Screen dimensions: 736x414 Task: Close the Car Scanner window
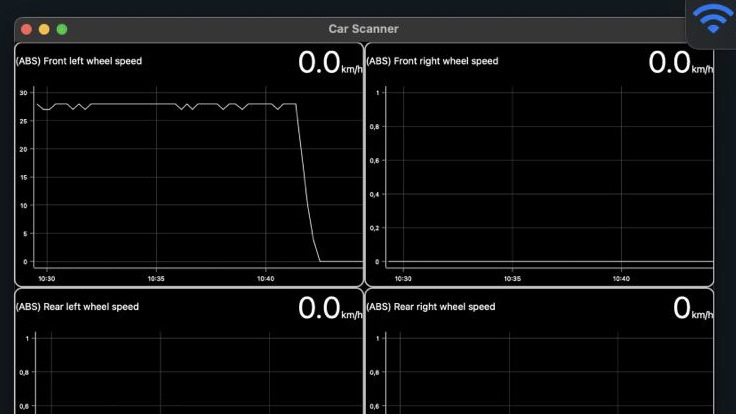click(26, 30)
